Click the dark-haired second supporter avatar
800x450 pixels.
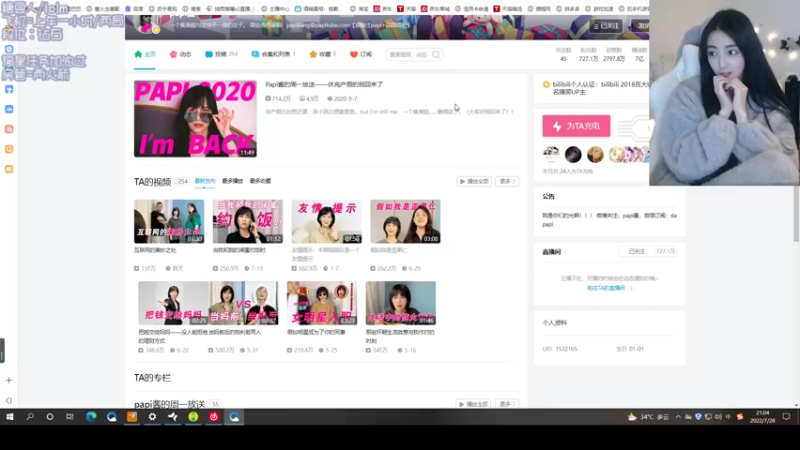(x=573, y=154)
